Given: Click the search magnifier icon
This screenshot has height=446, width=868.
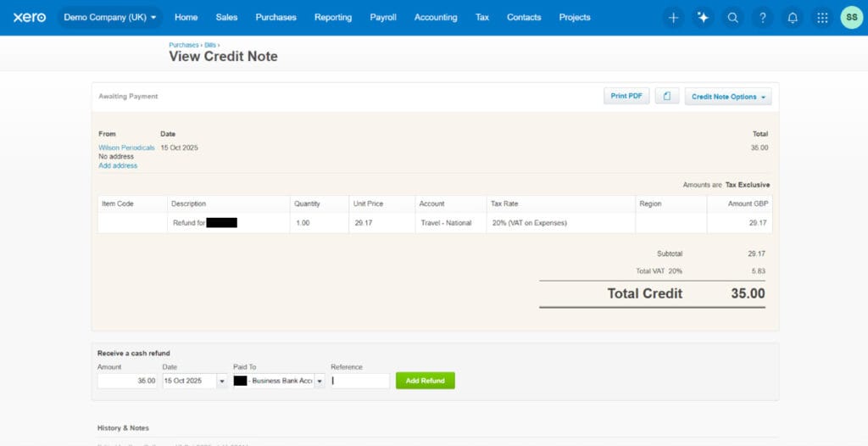Looking at the screenshot, I should coord(733,17).
